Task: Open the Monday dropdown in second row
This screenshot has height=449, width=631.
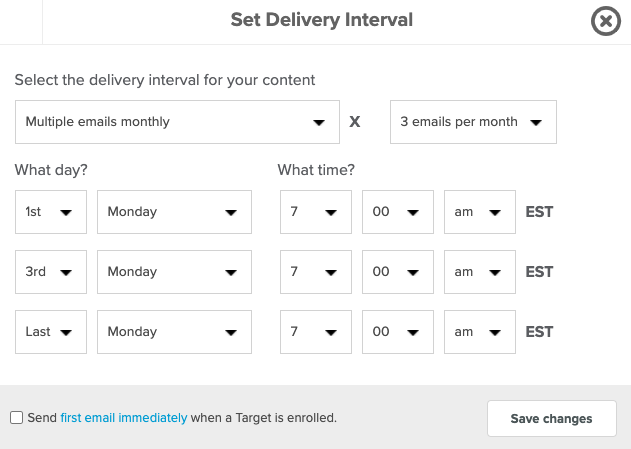Action: pyautogui.click(x=174, y=272)
